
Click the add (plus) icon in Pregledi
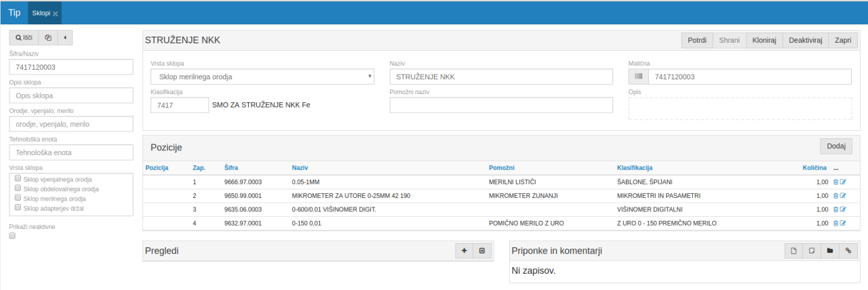click(465, 251)
